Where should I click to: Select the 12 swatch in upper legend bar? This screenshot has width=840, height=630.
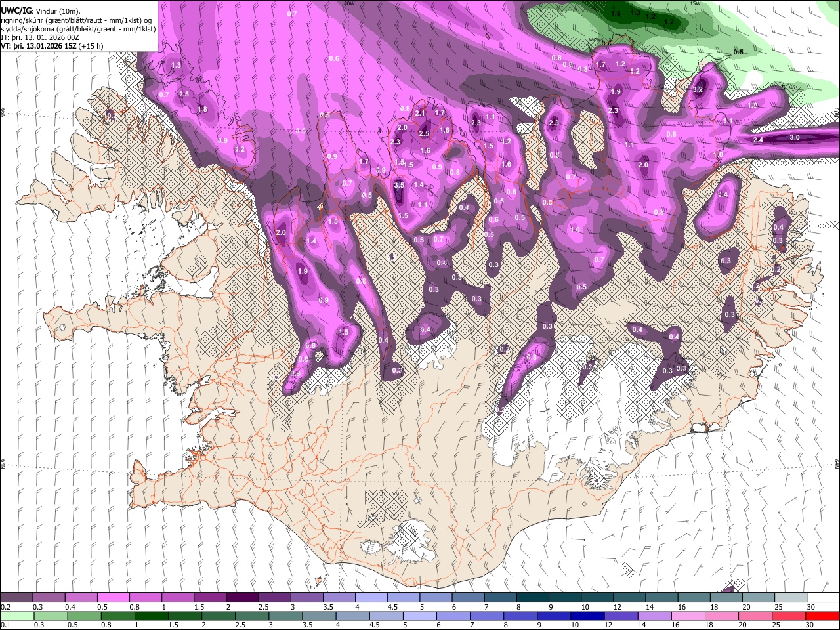pyautogui.click(x=629, y=597)
